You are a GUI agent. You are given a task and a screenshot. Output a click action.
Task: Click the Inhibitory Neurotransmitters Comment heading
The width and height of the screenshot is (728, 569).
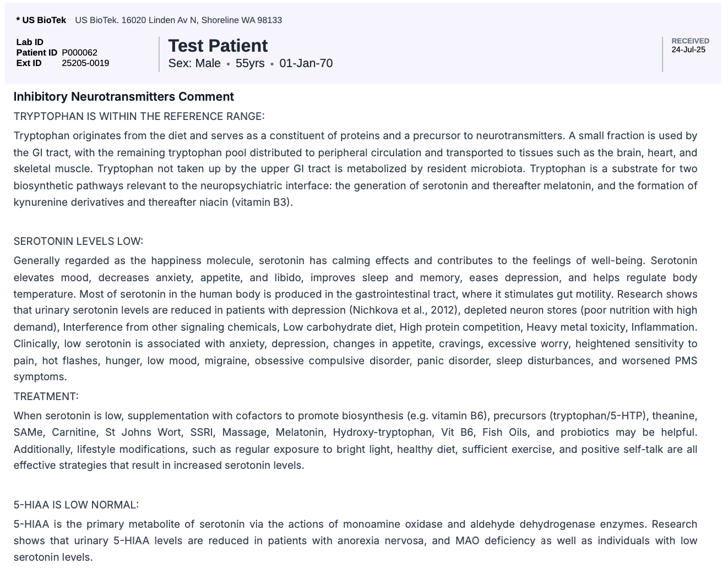(124, 97)
